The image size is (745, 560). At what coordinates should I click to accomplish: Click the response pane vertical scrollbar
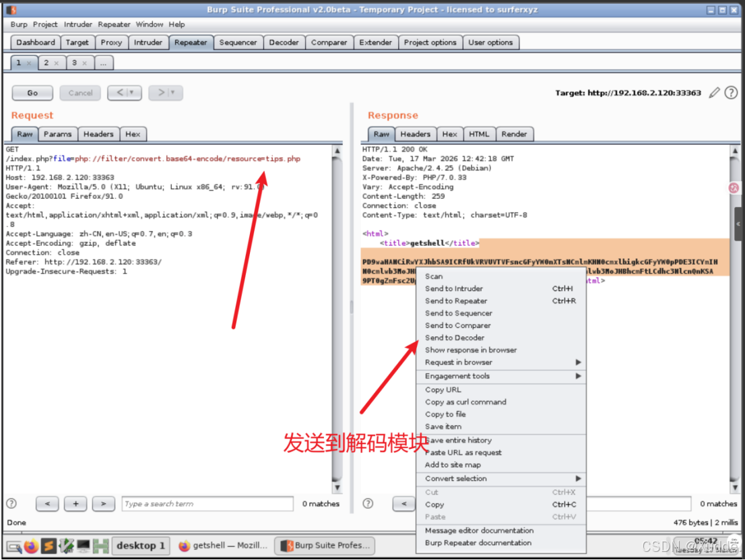tap(735, 319)
